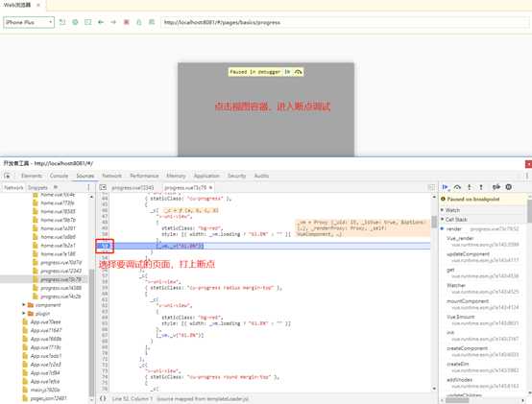Open iPhone Plus device dropdown

point(29,22)
